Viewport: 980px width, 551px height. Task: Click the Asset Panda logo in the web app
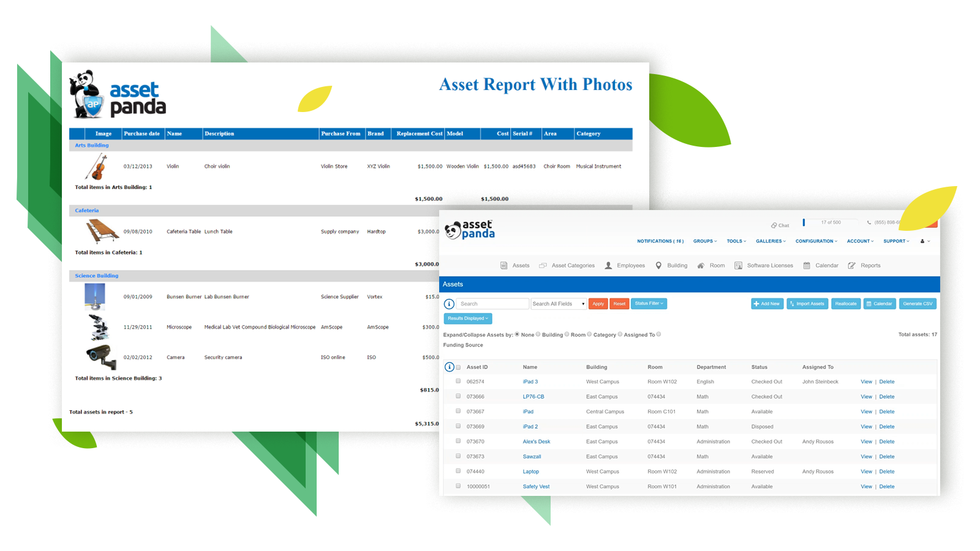470,230
